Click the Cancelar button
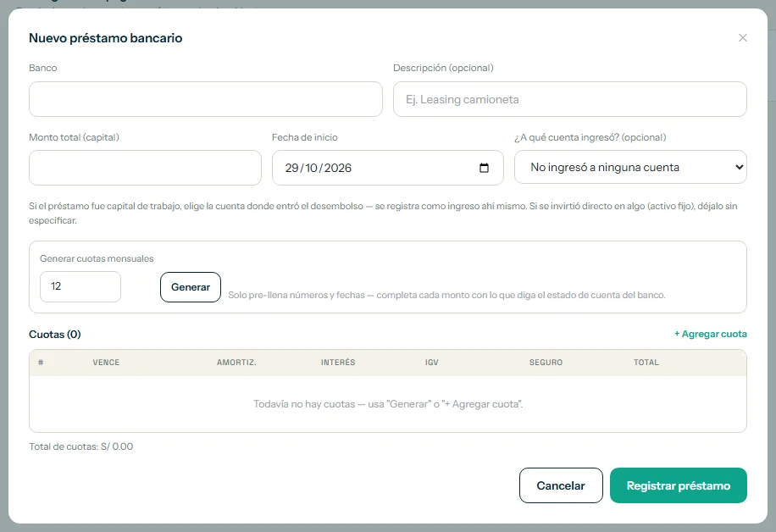The image size is (776, 532). pyautogui.click(x=561, y=485)
